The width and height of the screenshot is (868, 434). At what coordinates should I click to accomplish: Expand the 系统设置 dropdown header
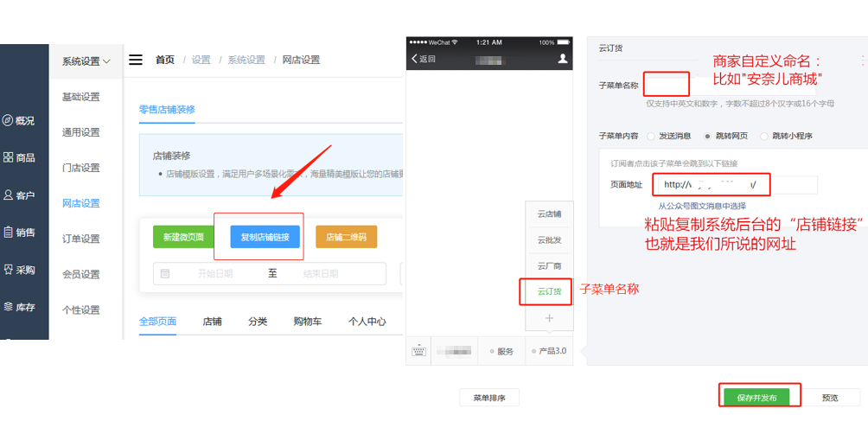tap(86, 61)
